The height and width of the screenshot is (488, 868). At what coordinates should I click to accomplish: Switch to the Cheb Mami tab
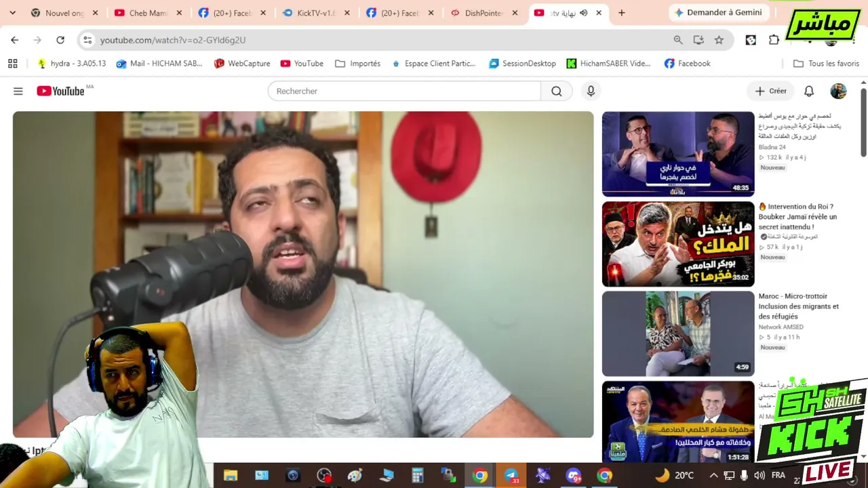click(x=149, y=13)
